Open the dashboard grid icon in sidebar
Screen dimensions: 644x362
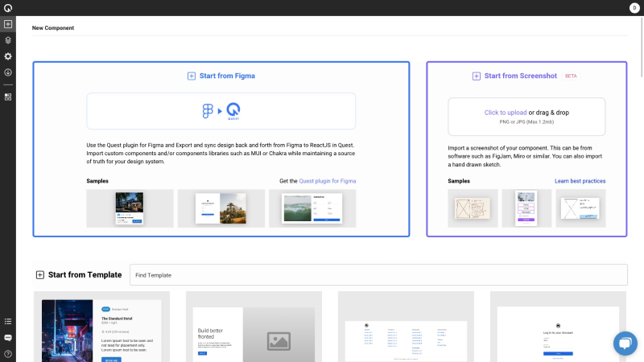[x=8, y=97]
